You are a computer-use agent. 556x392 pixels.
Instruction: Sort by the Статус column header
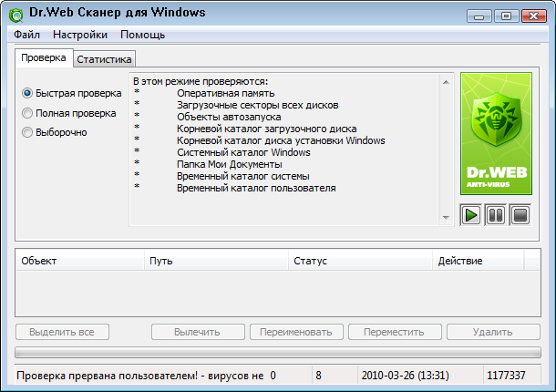coord(360,261)
